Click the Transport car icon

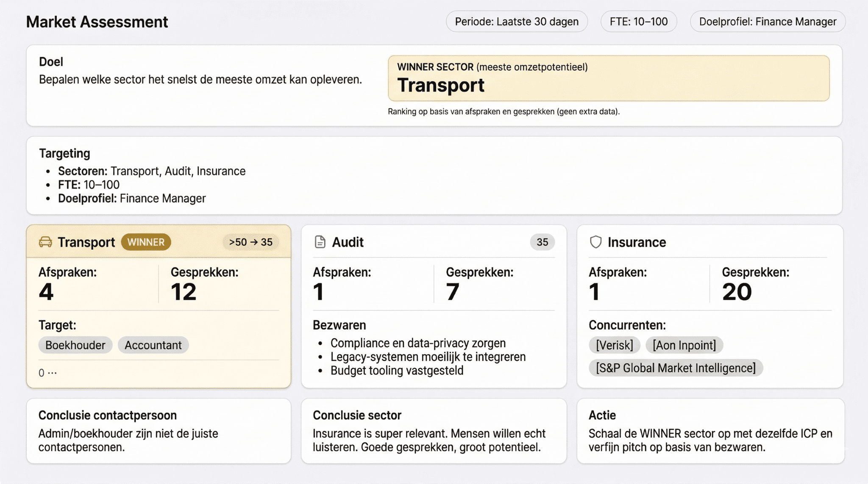(45, 242)
